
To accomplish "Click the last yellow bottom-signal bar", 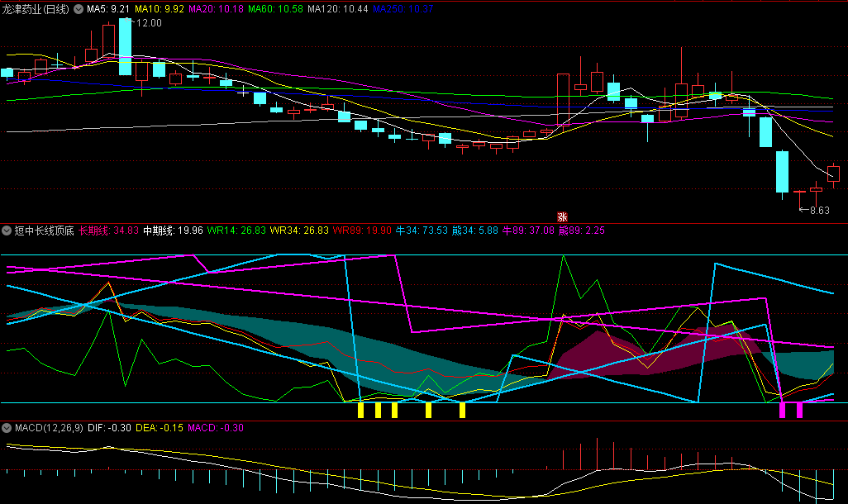I will 462,410.
